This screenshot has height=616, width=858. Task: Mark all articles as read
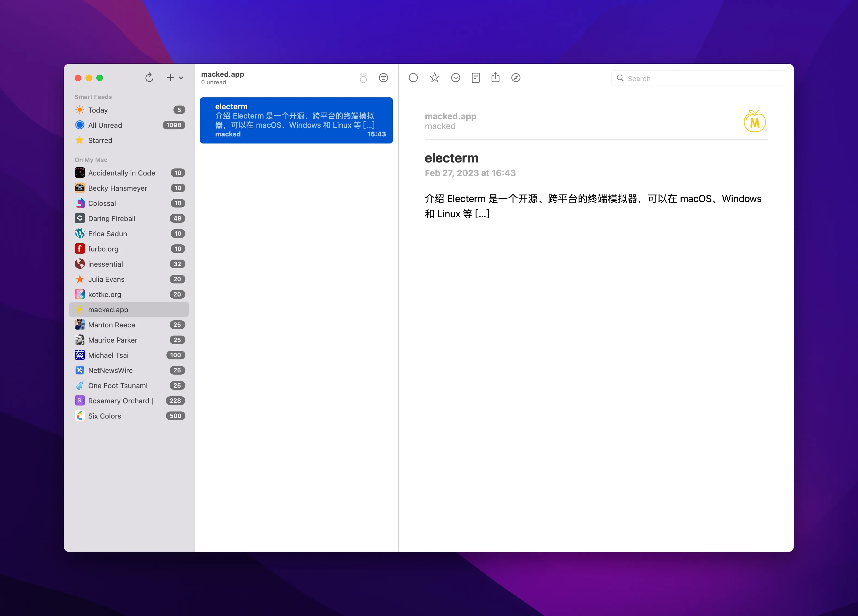pyautogui.click(x=363, y=78)
